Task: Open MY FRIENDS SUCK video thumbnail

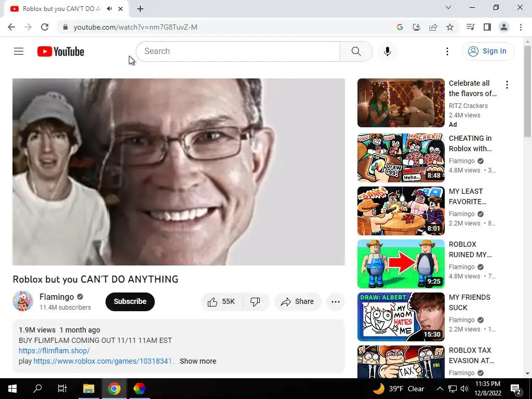Action: click(x=401, y=316)
